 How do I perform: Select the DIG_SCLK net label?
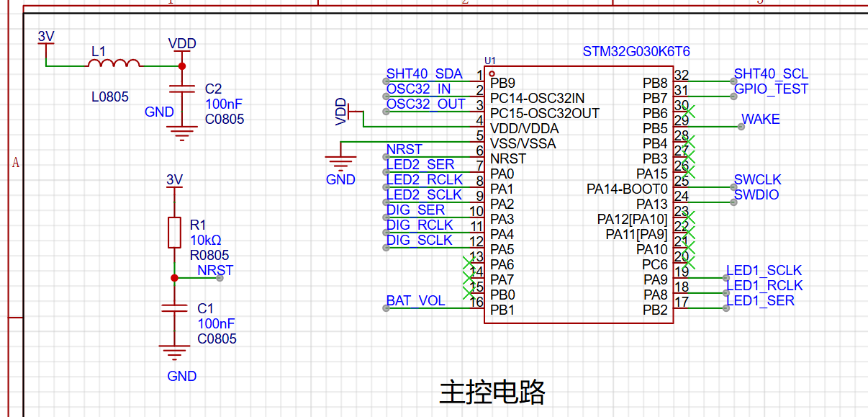(x=420, y=240)
